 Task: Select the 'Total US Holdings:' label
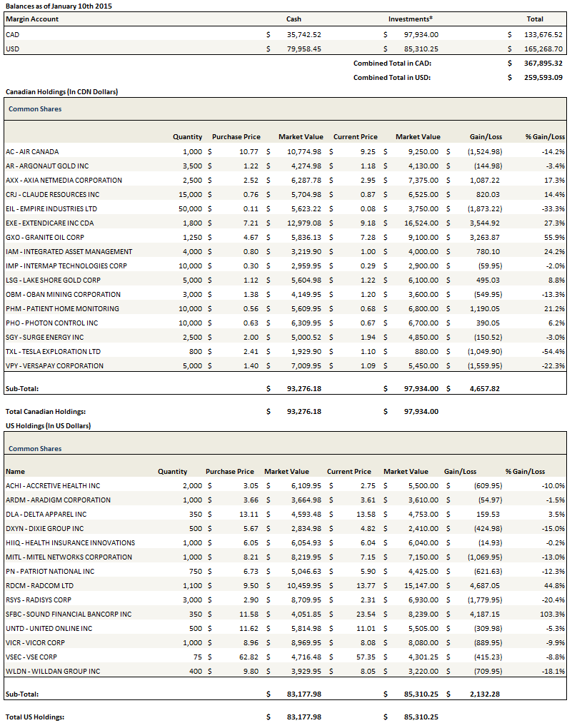point(34,717)
